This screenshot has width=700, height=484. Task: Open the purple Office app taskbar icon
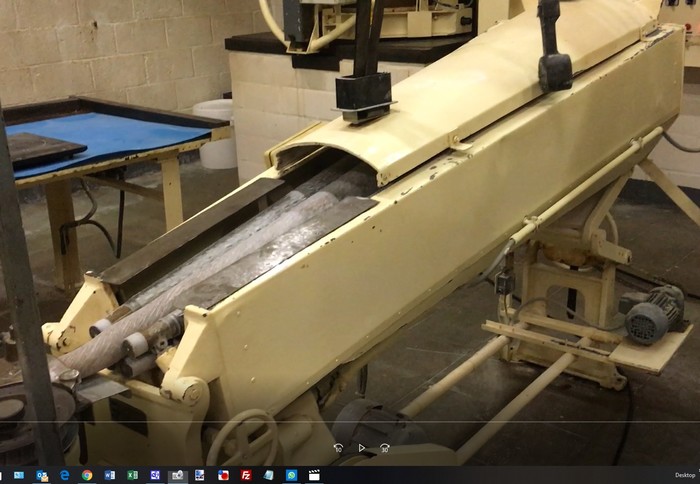pos(155,476)
